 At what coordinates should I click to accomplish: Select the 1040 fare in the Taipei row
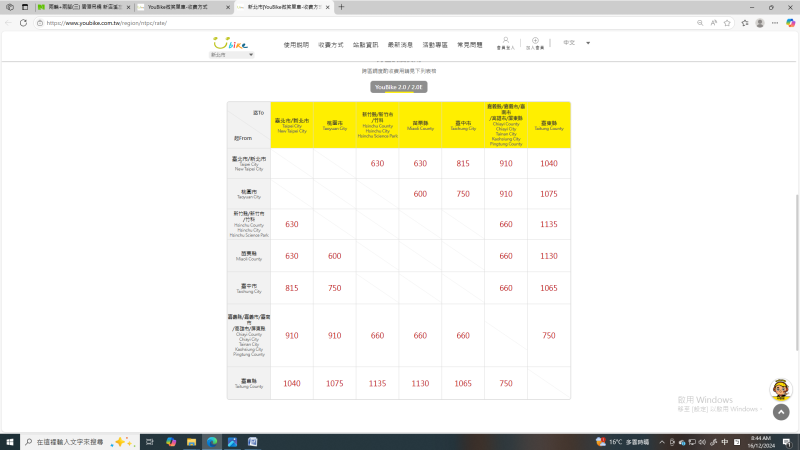[549, 163]
